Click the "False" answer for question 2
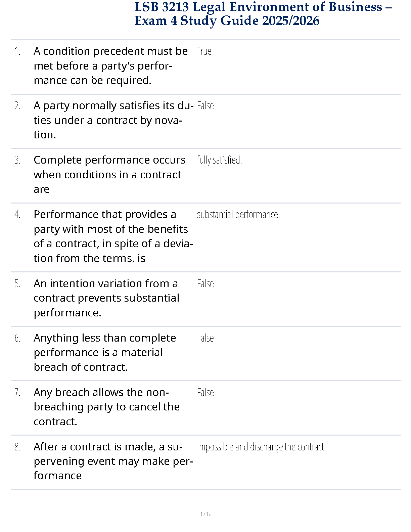This screenshot has height=532, width=411. (205, 106)
